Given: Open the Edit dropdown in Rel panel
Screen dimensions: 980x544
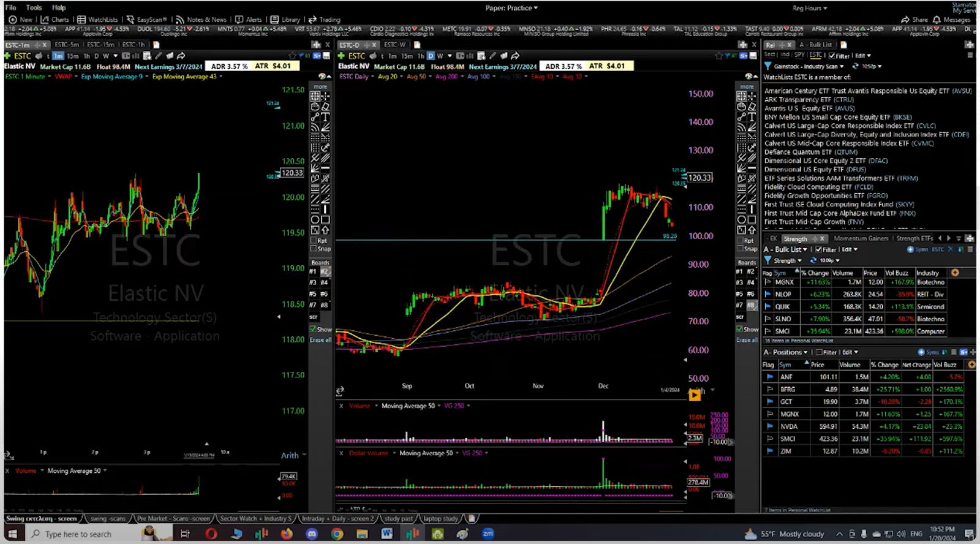Looking at the screenshot, I should tap(863, 56).
